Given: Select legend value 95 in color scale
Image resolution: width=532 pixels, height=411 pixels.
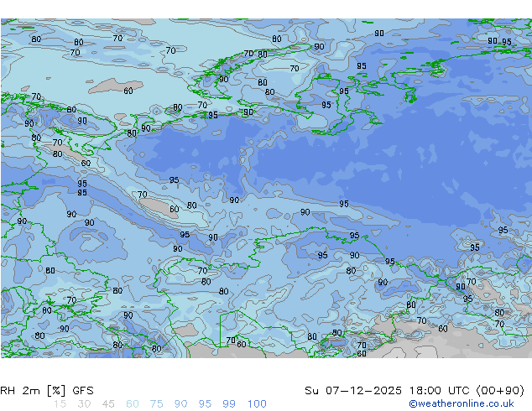Looking at the screenshot, I should coord(205,404).
